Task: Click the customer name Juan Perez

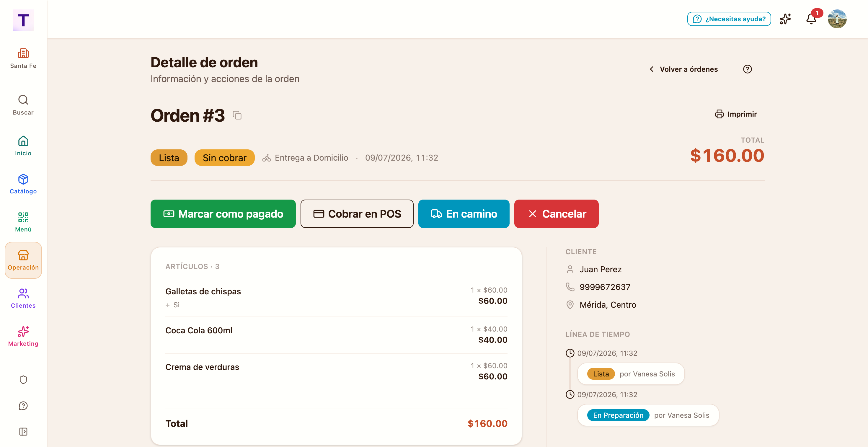Action: (601, 270)
